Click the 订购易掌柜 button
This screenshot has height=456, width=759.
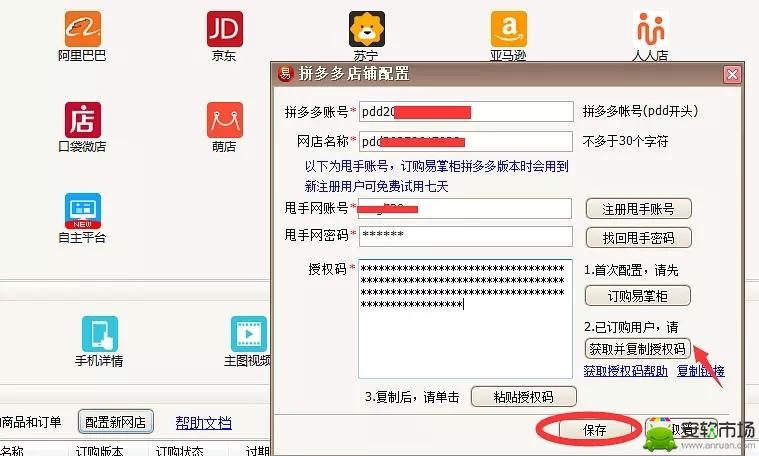tap(638, 296)
